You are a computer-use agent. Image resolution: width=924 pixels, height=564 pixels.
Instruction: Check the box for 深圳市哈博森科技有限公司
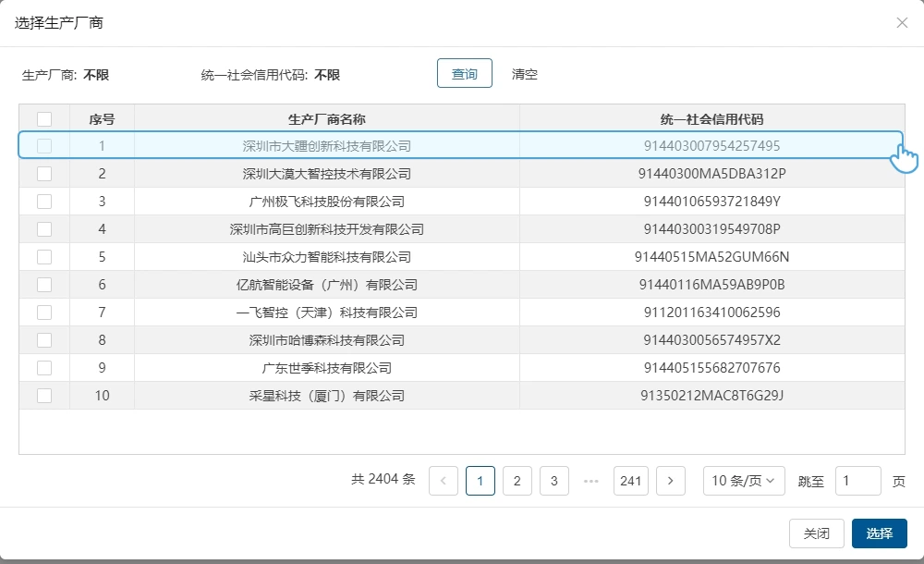coord(44,340)
